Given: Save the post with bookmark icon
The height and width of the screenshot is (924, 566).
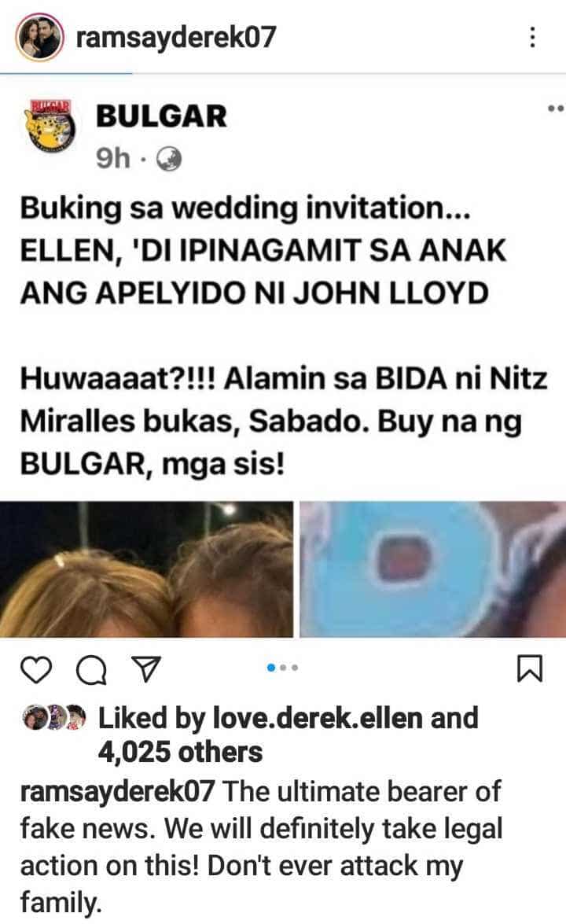Looking at the screenshot, I should pos(530,669).
